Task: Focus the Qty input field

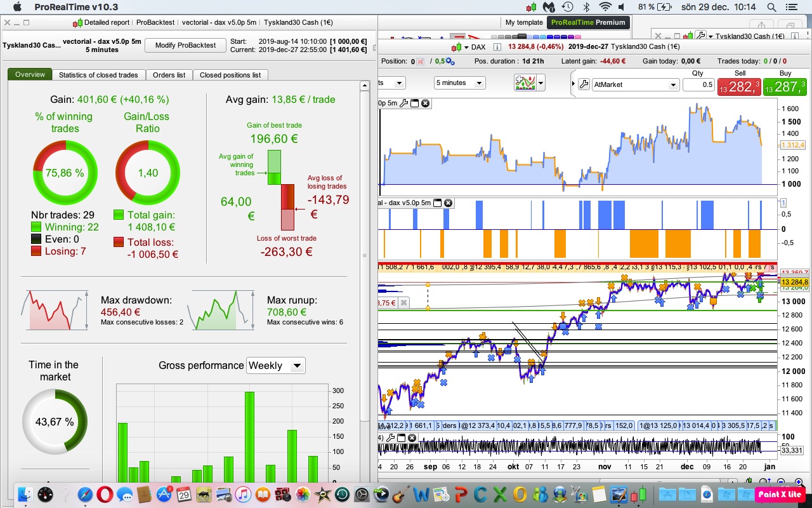Action: 698,84
